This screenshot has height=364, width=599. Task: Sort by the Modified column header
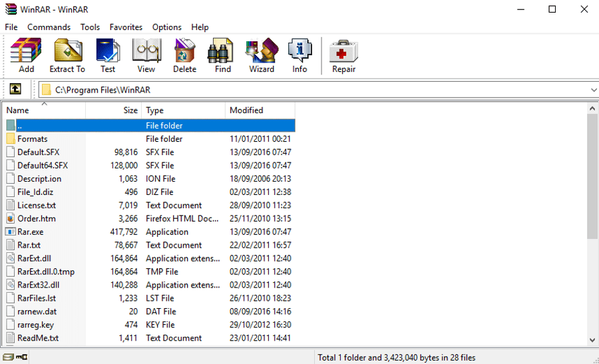click(x=260, y=110)
